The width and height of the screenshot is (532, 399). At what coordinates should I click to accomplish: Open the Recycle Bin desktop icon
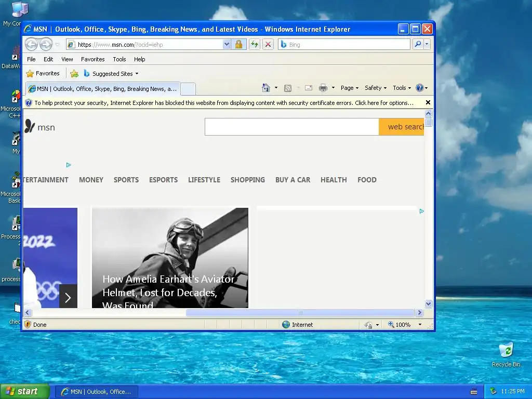506,355
